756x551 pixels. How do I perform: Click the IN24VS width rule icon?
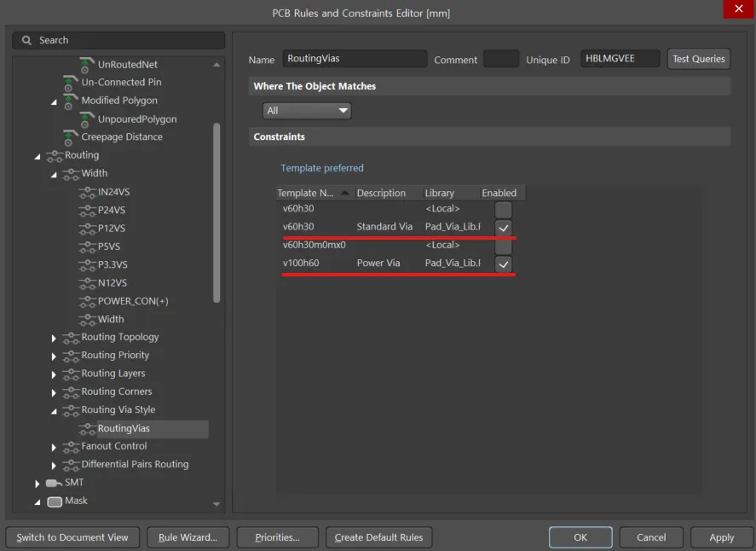point(87,193)
